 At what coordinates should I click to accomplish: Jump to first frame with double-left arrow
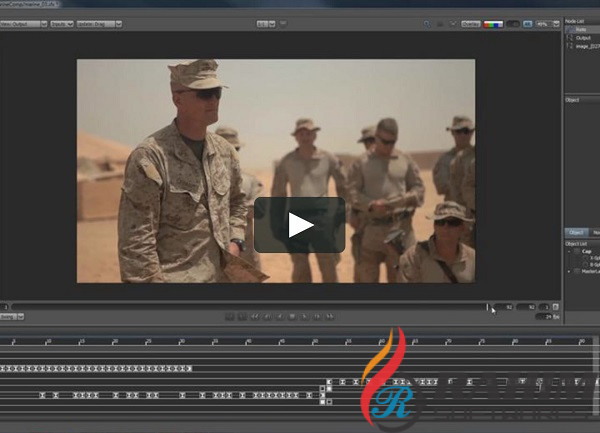pos(254,317)
